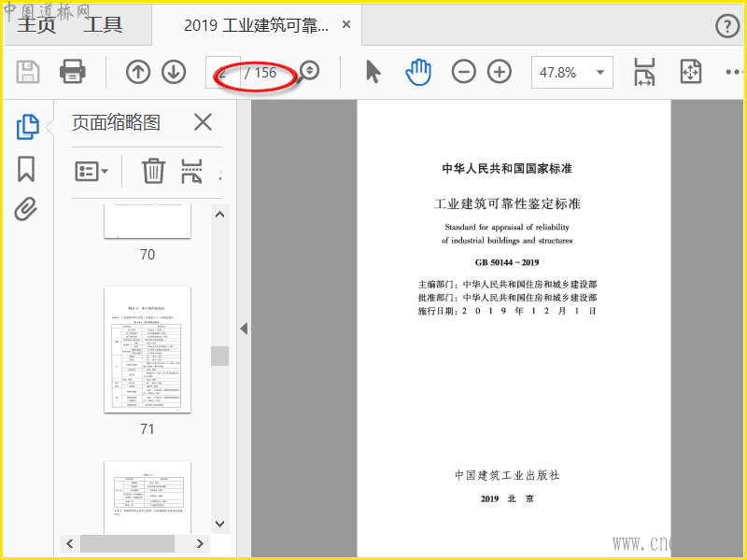Screen dimensions: 747x560
Task: Close the 2019 工业建筑可靠 document tab
Action: (346, 24)
